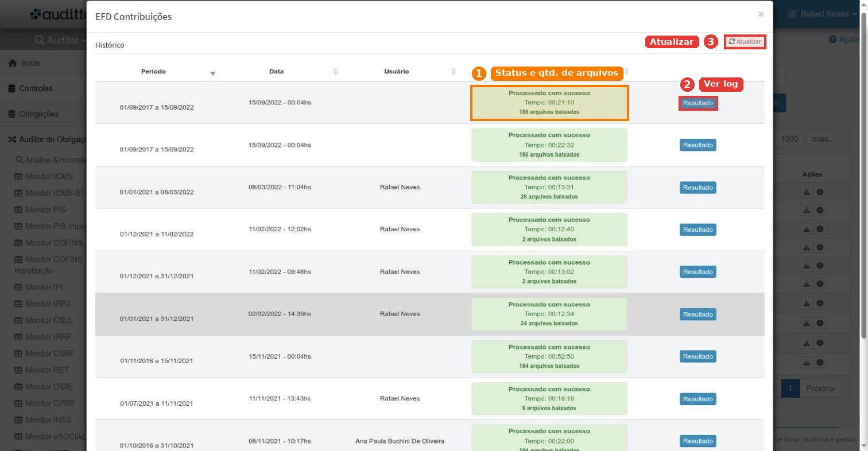Open Resultado for period 01/12/2021 a 31/12/2021
Image resolution: width=868 pixels, height=451 pixels.
[698, 272]
